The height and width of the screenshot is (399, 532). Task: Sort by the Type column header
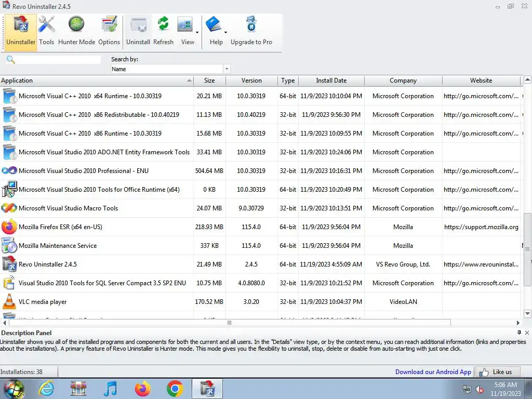[288, 81]
